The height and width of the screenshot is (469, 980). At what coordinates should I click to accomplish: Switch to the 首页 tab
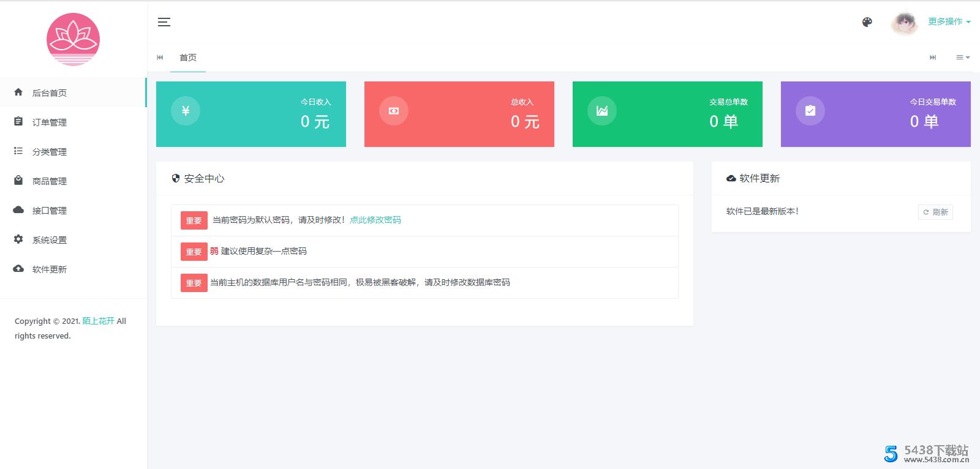click(x=188, y=58)
